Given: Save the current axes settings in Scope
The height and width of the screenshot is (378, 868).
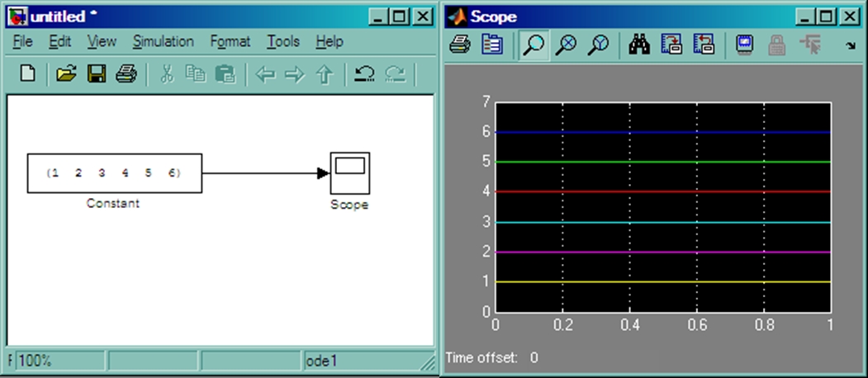Looking at the screenshot, I should point(671,45).
